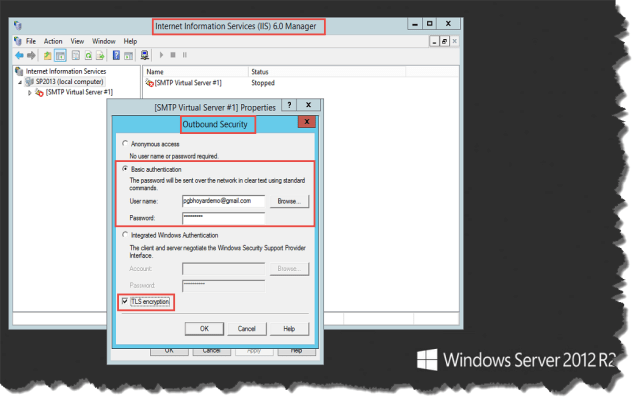Click the User name text field

[x=222, y=201]
